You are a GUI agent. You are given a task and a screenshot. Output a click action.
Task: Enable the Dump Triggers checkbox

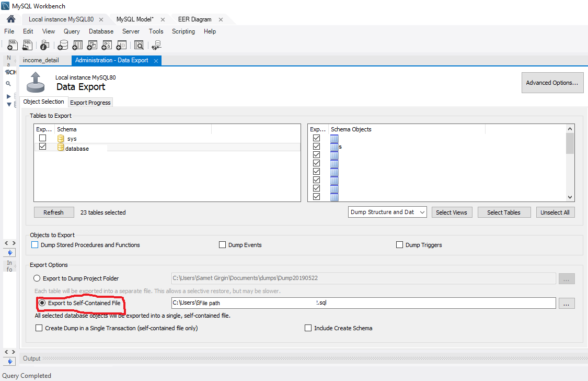tap(399, 245)
